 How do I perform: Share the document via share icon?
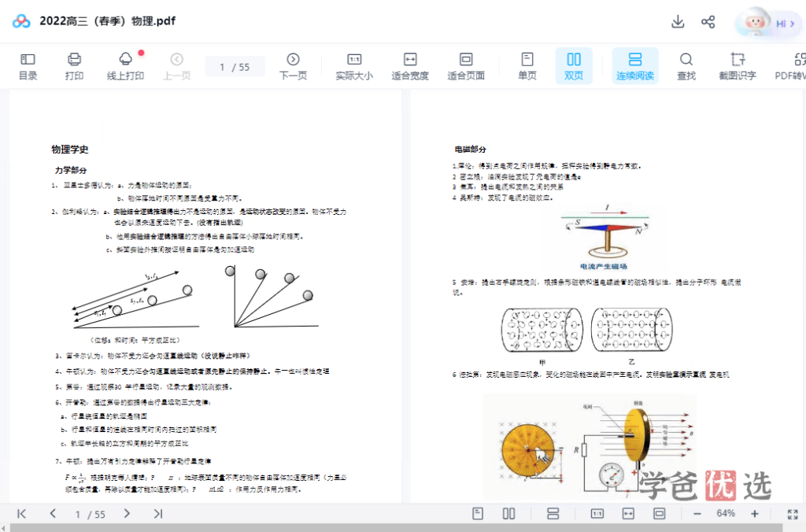click(x=708, y=21)
